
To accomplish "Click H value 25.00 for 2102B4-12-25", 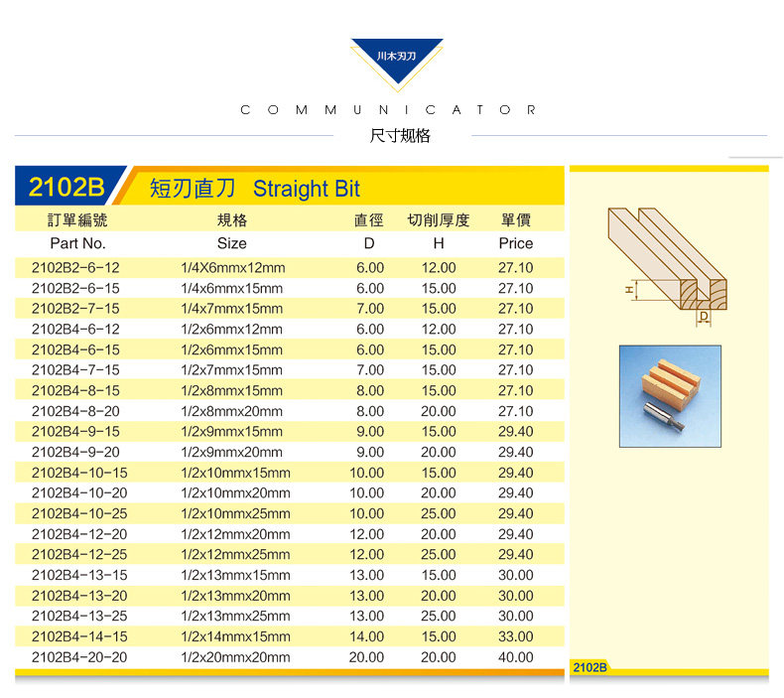I will pos(439,554).
